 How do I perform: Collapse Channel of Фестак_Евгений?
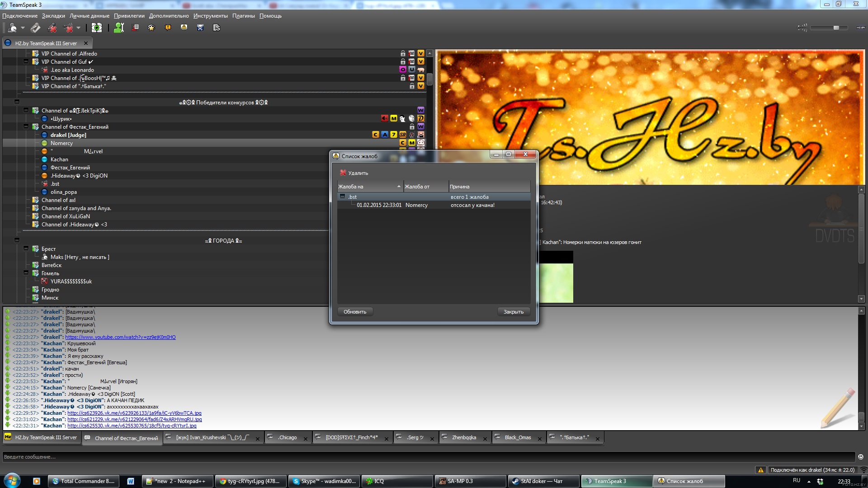[x=26, y=127]
